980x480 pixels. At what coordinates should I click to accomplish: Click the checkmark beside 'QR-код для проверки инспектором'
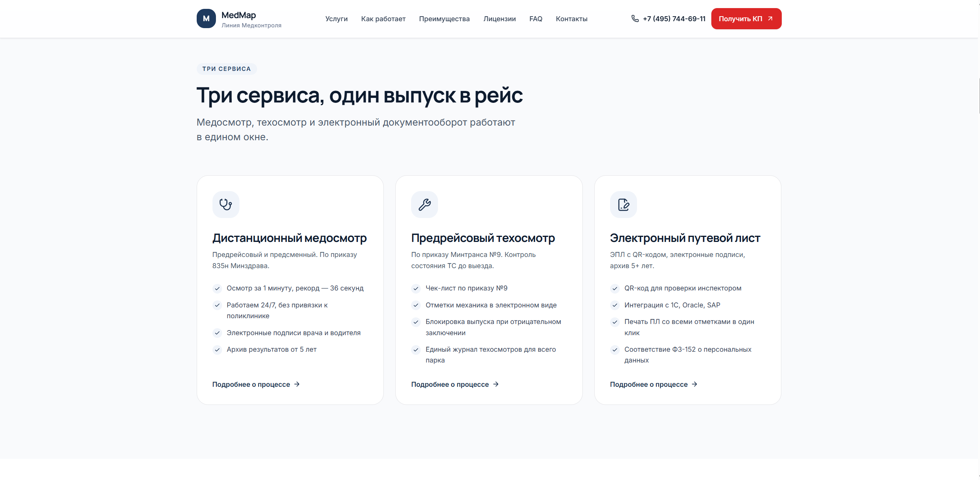pyautogui.click(x=615, y=289)
